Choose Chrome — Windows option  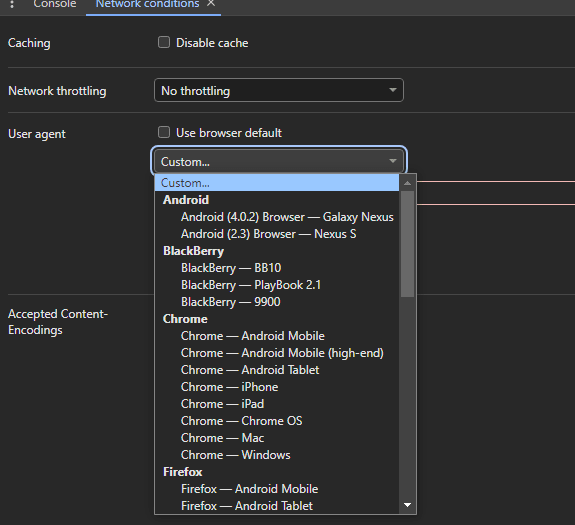(277, 455)
